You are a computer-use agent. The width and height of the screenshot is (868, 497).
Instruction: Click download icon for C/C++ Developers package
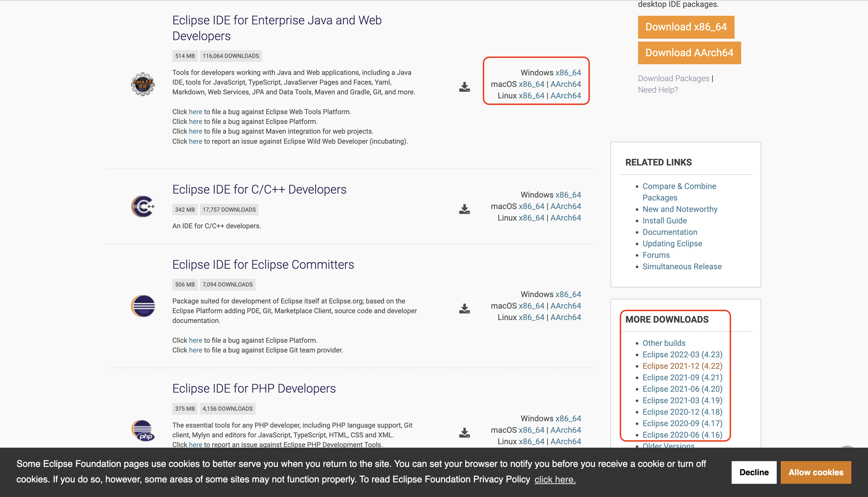pyautogui.click(x=464, y=209)
